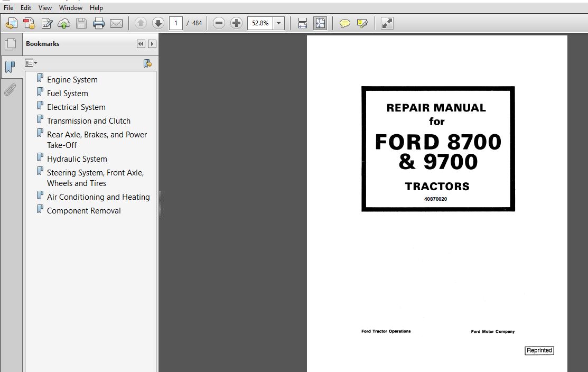The width and height of the screenshot is (588, 372).
Task: Select the Highlight text tool
Action: pyautogui.click(x=362, y=23)
